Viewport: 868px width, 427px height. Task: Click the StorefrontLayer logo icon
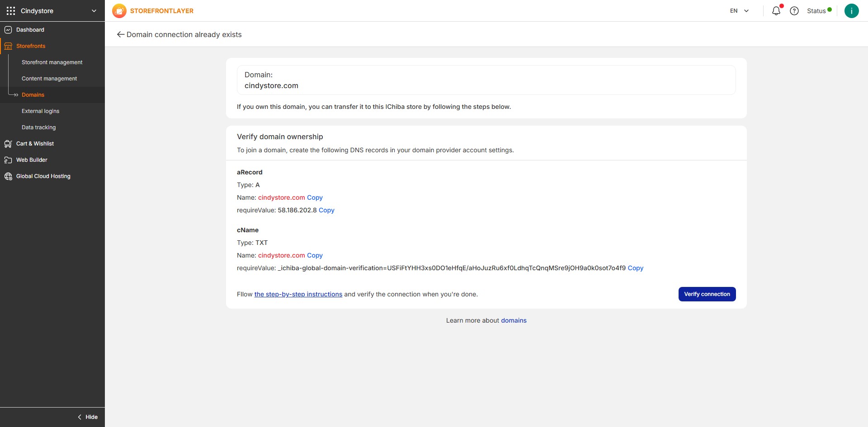(x=119, y=11)
